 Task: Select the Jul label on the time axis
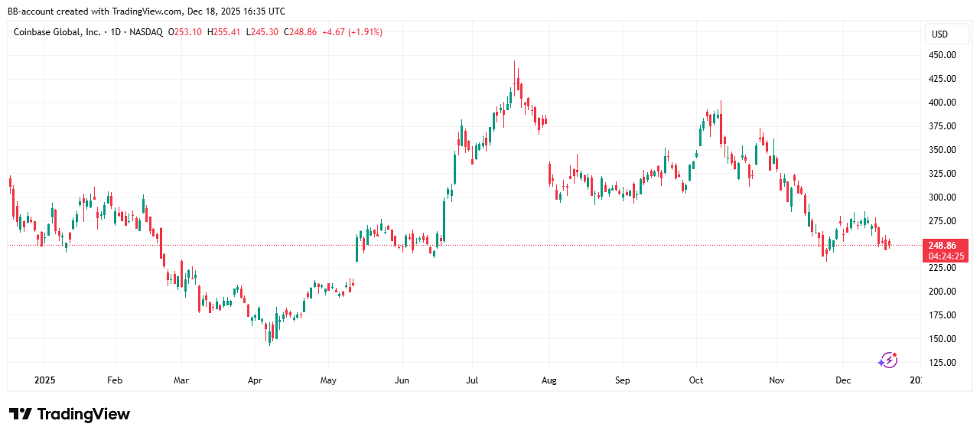(471, 380)
